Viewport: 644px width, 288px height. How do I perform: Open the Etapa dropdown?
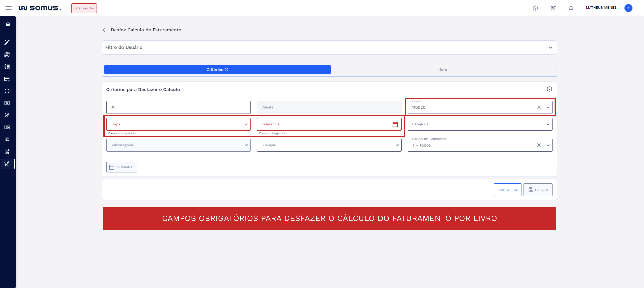pos(246,124)
